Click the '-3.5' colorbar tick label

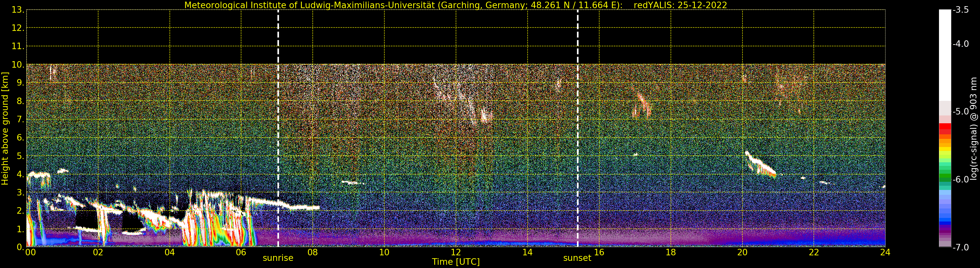(x=960, y=10)
